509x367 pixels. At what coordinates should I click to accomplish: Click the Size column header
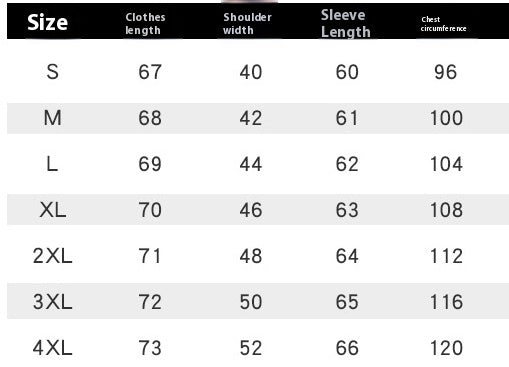47,22
